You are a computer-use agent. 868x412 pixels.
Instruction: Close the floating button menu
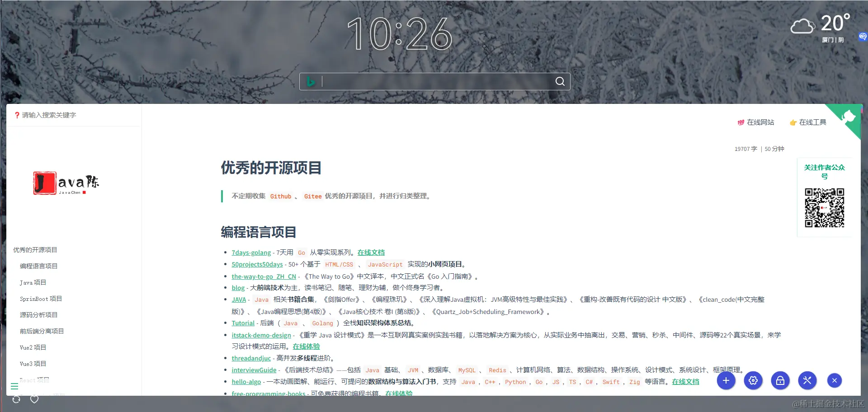tap(835, 380)
